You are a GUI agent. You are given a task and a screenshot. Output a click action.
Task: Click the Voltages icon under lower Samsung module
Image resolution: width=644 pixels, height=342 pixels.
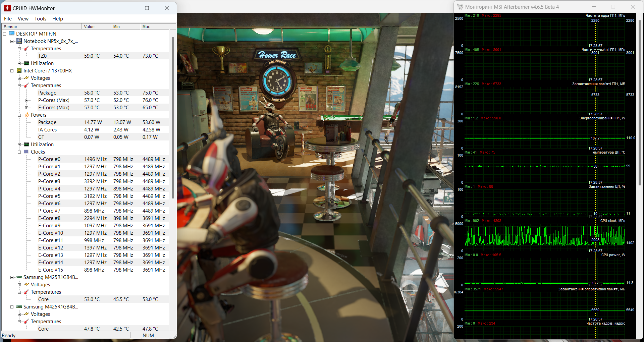coord(26,314)
